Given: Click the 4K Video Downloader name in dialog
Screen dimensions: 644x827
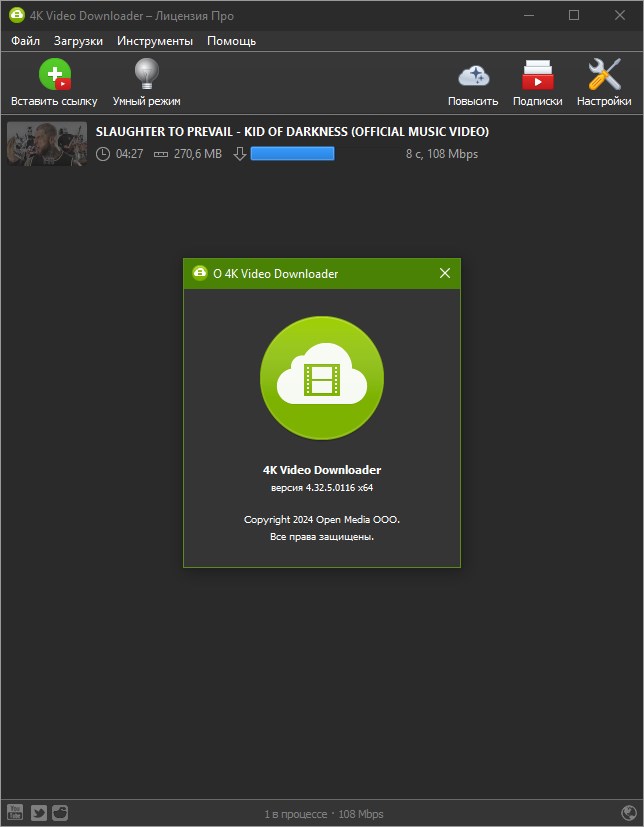Looking at the screenshot, I should [x=322, y=470].
